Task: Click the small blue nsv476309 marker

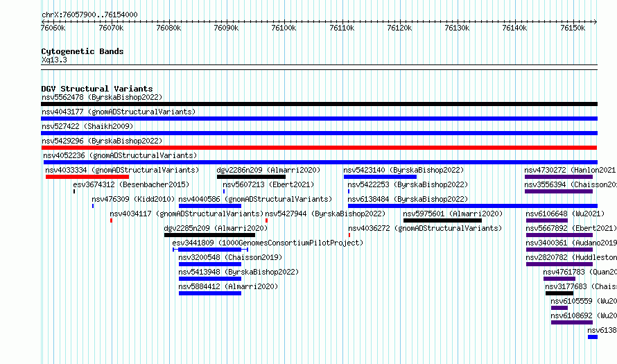Action: click(x=93, y=206)
